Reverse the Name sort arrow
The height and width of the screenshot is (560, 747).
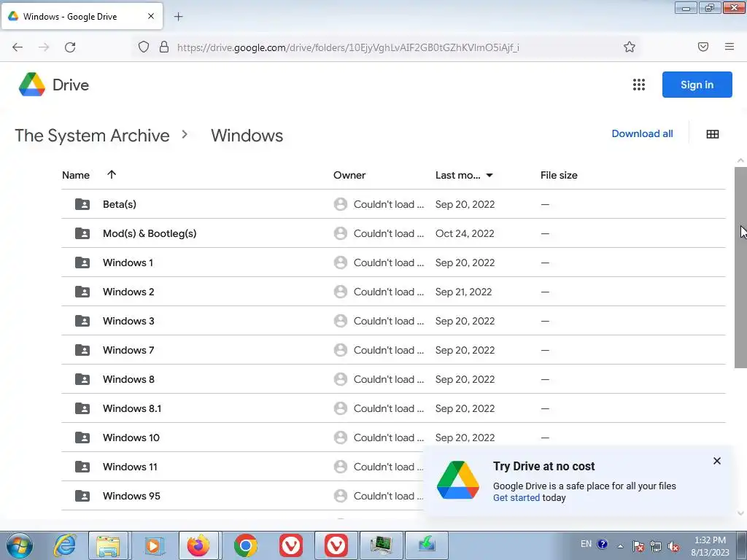pyautogui.click(x=112, y=175)
